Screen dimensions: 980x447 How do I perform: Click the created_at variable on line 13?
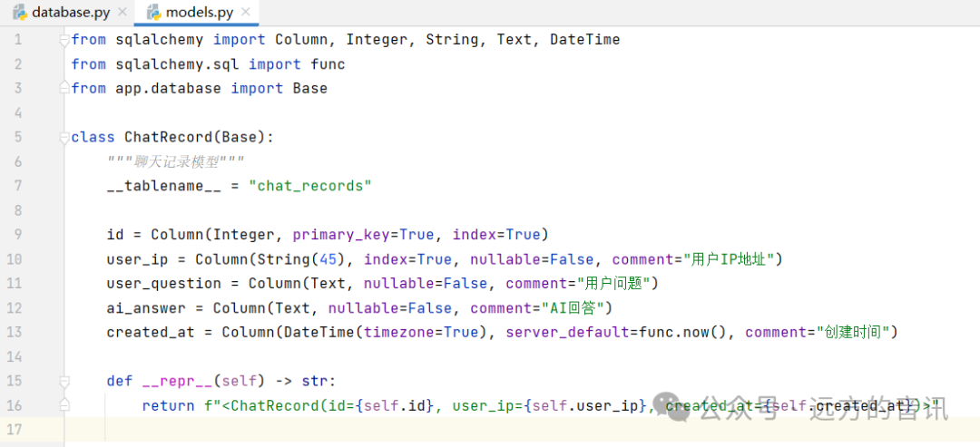pyautogui.click(x=151, y=332)
